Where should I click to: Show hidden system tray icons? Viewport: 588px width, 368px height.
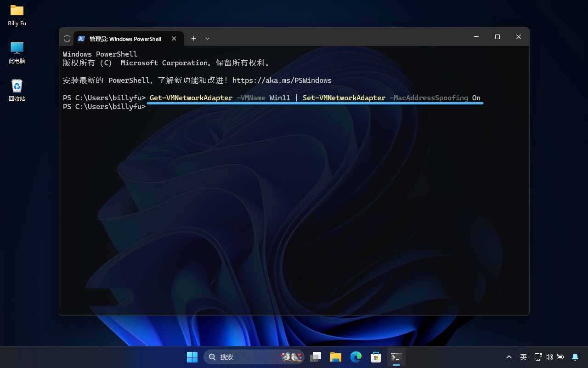509,357
